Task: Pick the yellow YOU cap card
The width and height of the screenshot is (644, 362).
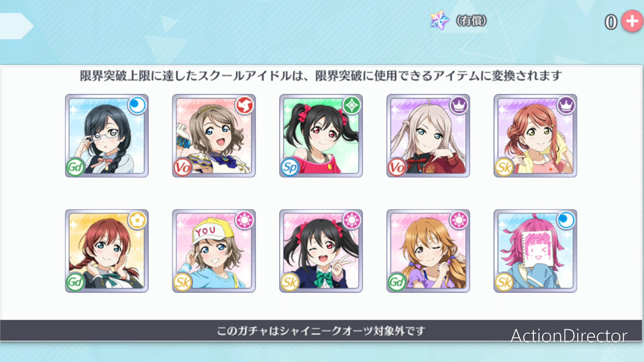Action: (x=214, y=251)
